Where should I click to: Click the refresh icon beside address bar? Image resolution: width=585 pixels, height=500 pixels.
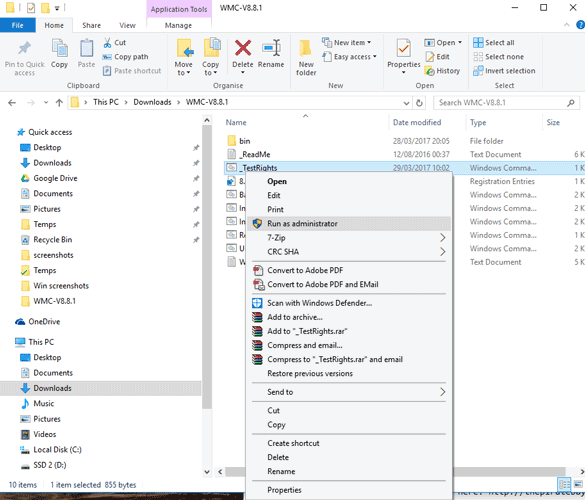419,103
